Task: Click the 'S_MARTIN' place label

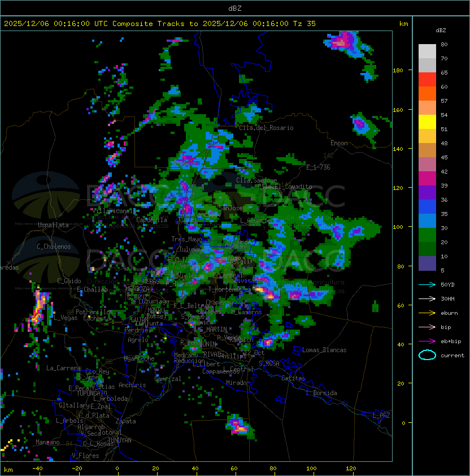Action: [x=214, y=330]
